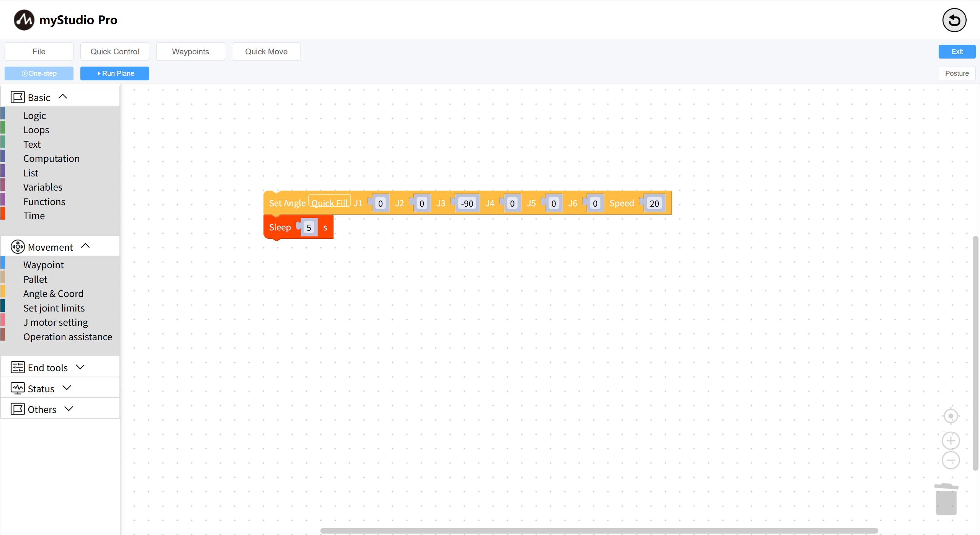Click the Movement category joystick icon
Viewport: 980px width, 535px height.
click(x=18, y=247)
